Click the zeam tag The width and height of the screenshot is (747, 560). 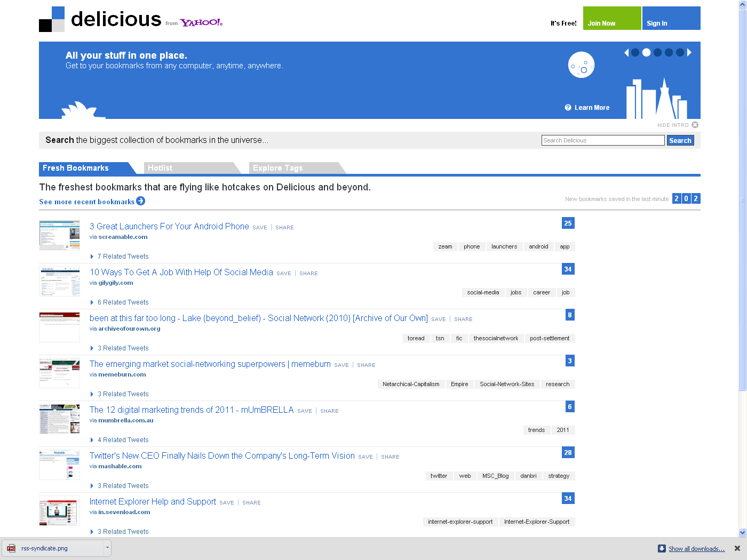point(445,246)
